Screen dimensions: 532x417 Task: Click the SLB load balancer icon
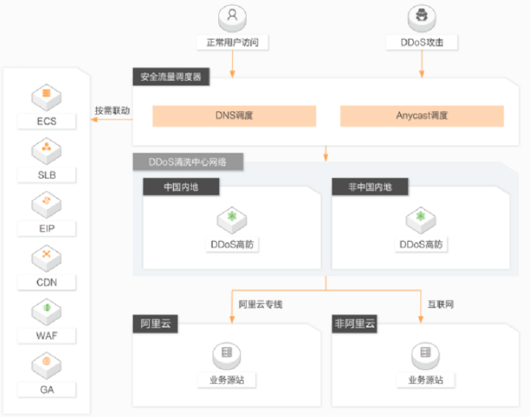(x=46, y=151)
